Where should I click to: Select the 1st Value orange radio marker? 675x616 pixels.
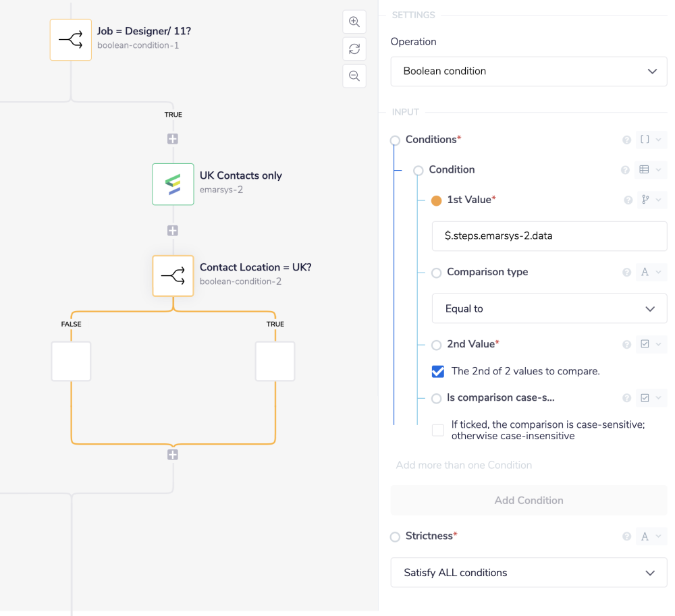coord(436,200)
